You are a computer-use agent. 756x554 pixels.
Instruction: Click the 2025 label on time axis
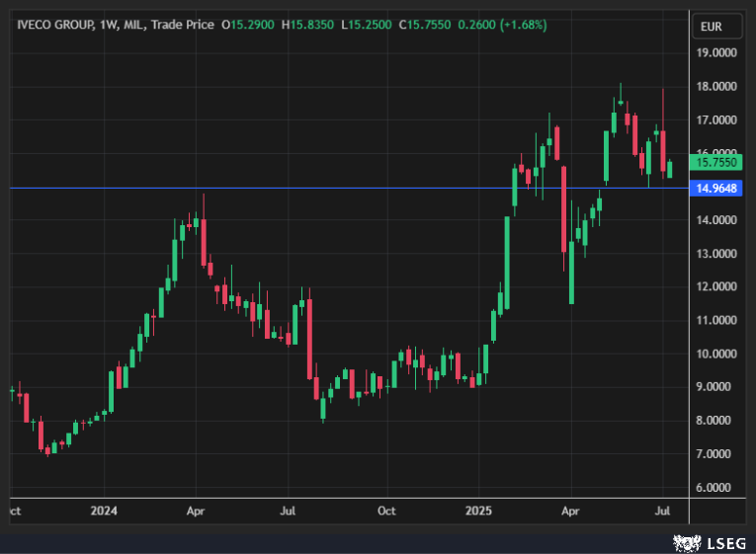[478, 511]
